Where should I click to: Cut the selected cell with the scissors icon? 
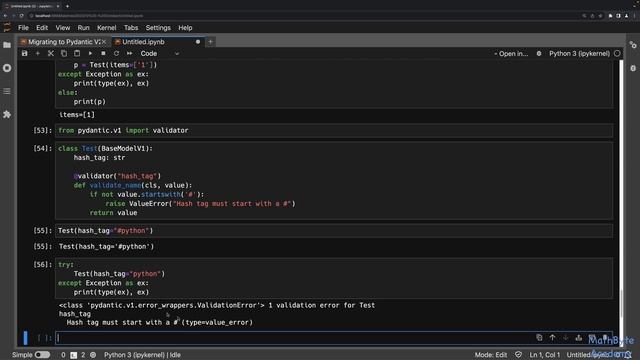[51, 53]
